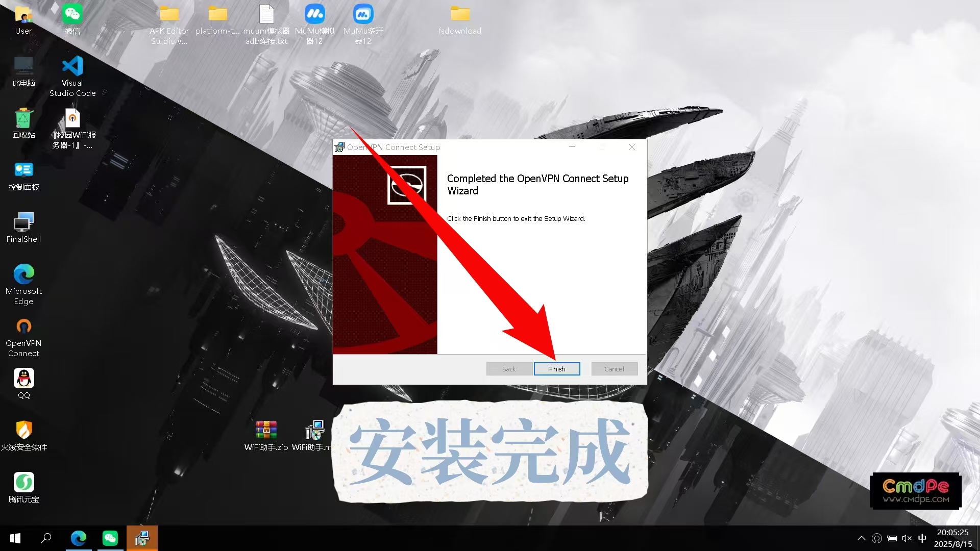Open the WeChat (微信) desktop icon
This screenshot has width=980, height=551.
click(x=72, y=20)
